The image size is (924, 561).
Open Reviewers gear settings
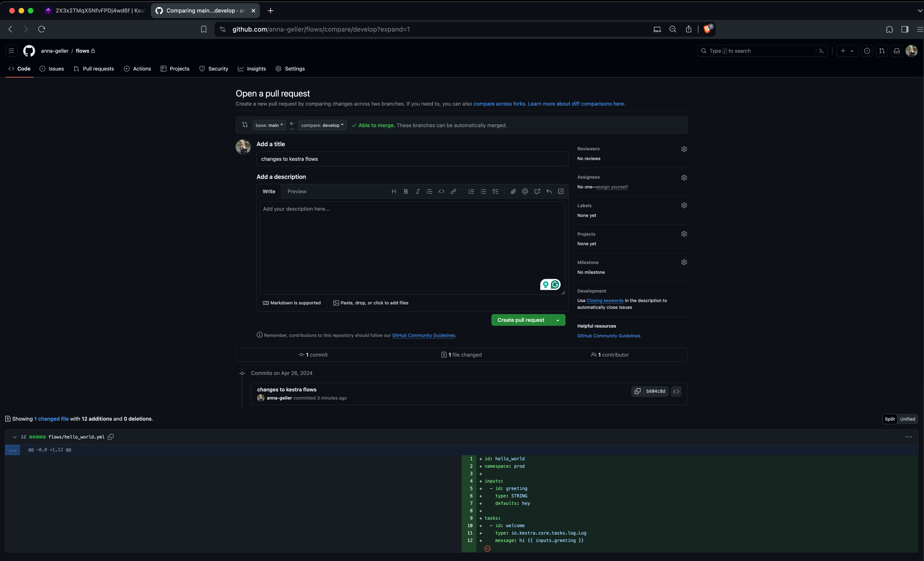click(x=684, y=149)
